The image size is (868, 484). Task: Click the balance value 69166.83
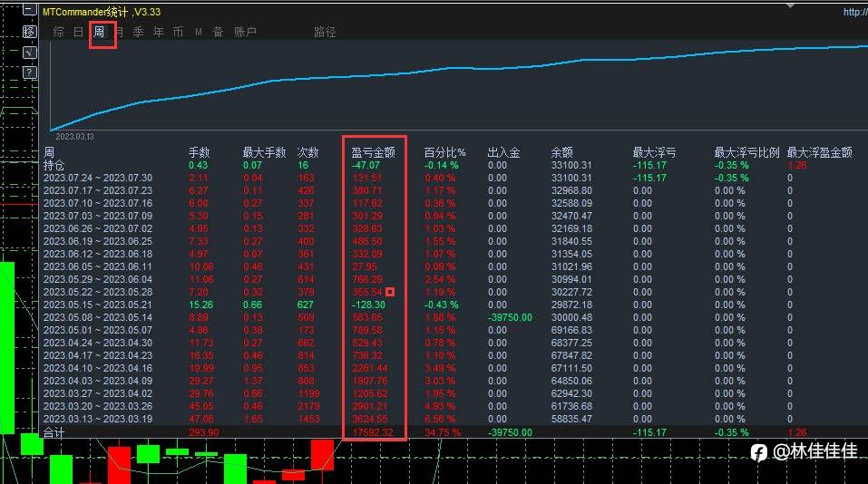click(571, 330)
